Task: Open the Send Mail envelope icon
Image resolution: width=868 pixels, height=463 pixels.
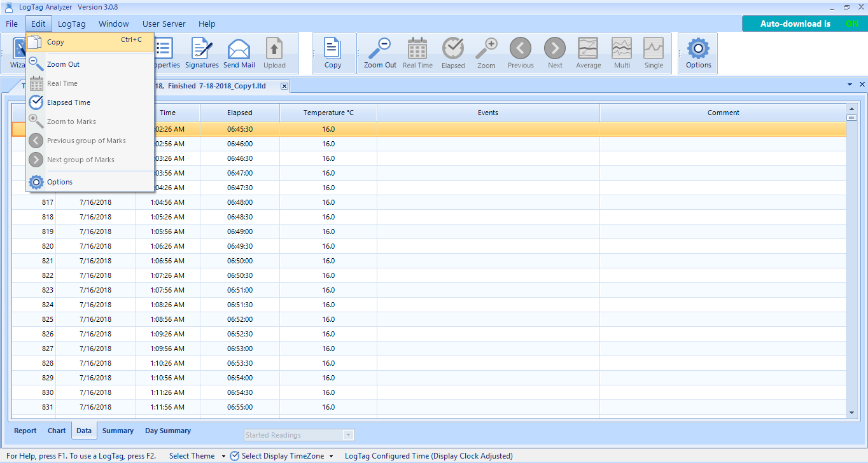Action: coord(239,52)
